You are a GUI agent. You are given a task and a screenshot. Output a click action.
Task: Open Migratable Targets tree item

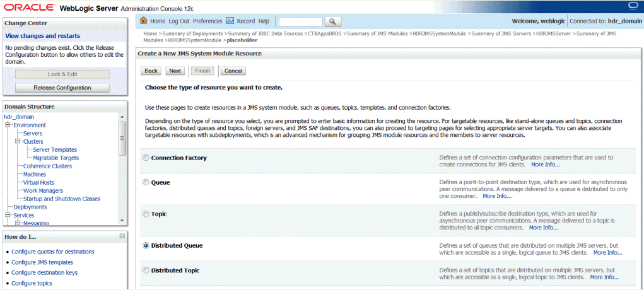[x=56, y=158]
